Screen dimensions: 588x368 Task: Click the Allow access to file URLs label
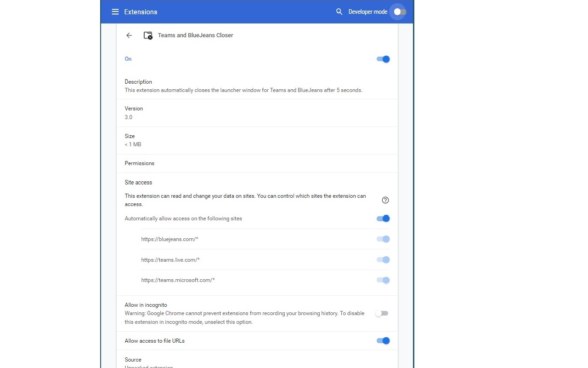154,341
